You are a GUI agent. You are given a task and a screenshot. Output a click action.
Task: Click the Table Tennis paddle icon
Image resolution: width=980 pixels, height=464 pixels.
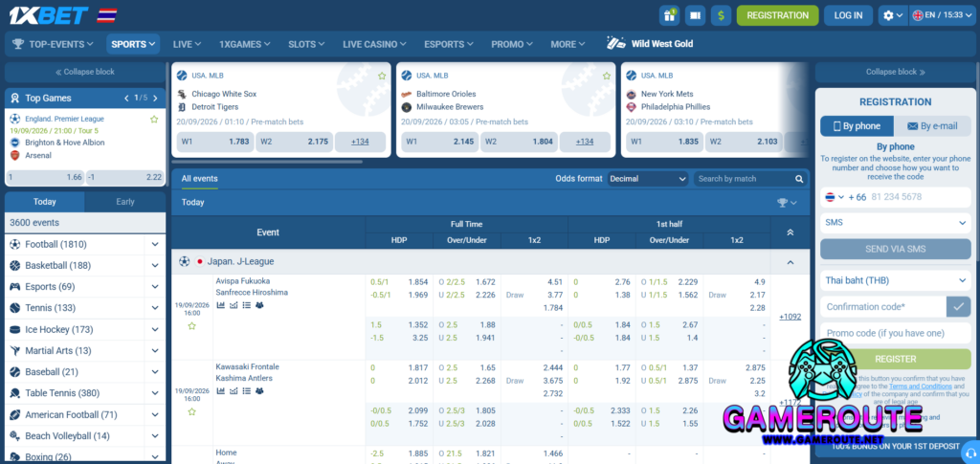tap(15, 393)
